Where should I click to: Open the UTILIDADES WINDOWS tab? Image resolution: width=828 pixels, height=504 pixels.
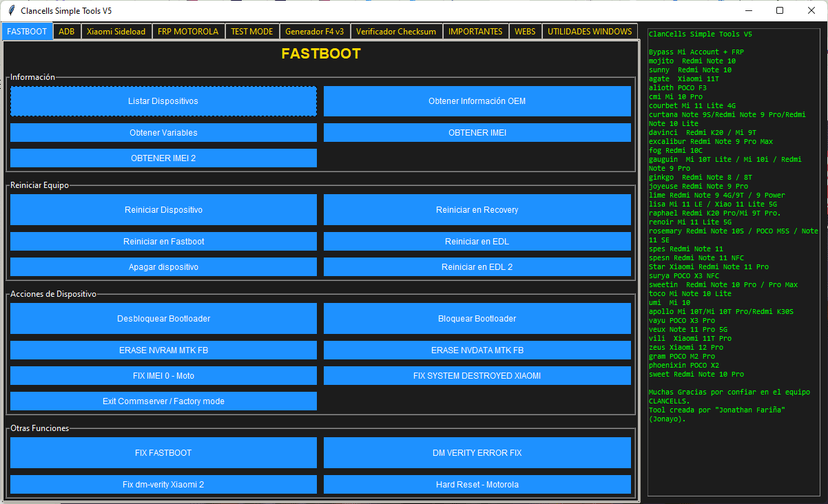pyautogui.click(x=589, y=32)
